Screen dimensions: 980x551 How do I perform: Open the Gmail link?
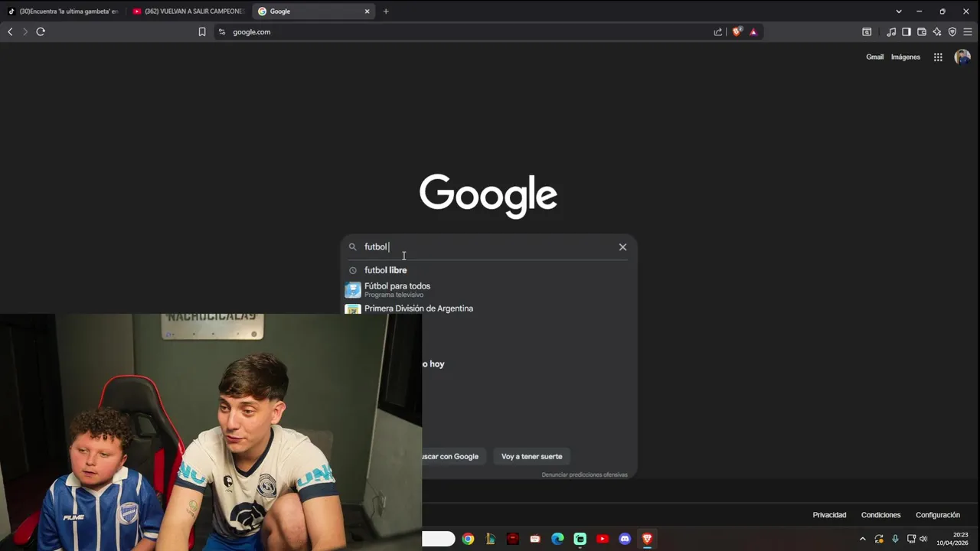pos(874,57)
